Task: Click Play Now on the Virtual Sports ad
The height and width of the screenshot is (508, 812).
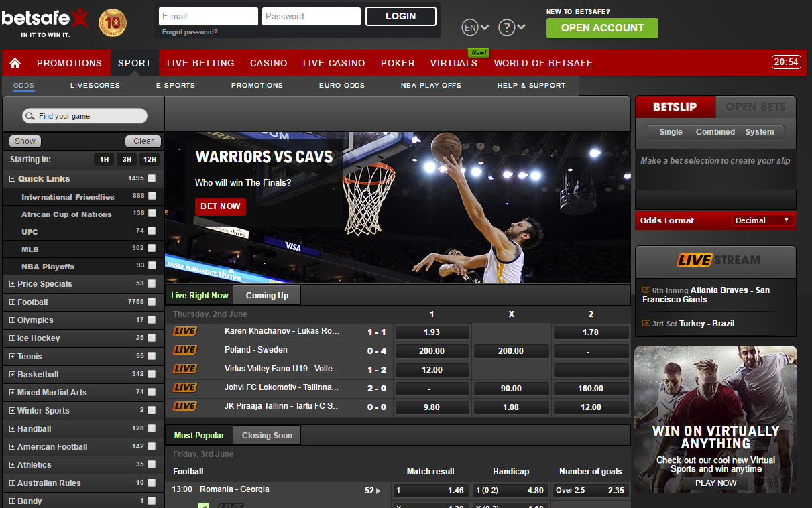Action: tap(715, 483)
